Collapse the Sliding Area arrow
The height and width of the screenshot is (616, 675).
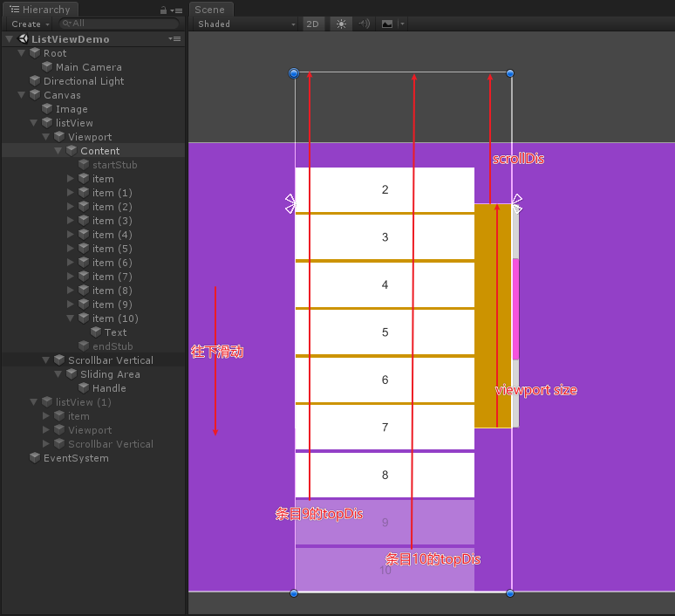[x=58, y=374]
